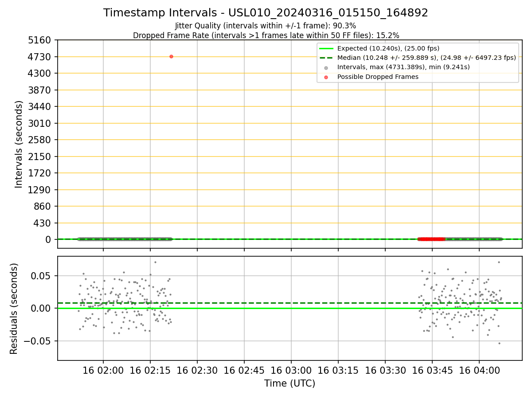Screen dimensions: 532x399
Task: Click legend entry 'Possible Dropped Frames'
Action: [x=378, y=77]
